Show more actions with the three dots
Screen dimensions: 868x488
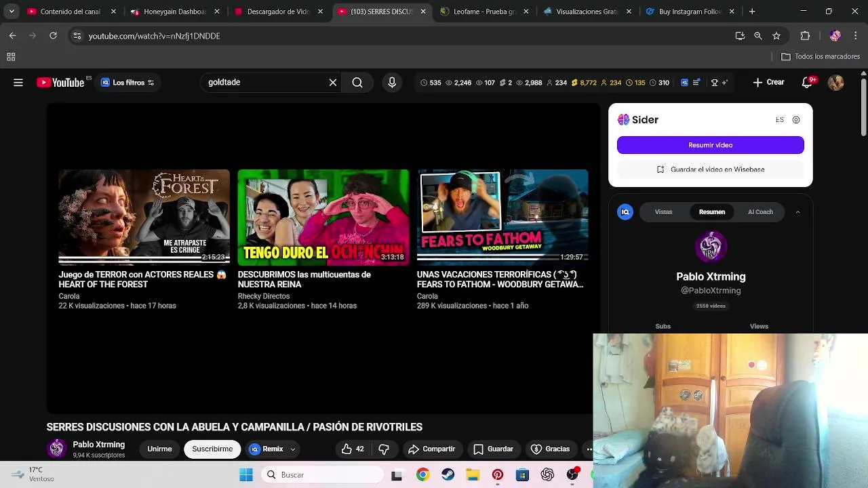[x=589, y=449]
